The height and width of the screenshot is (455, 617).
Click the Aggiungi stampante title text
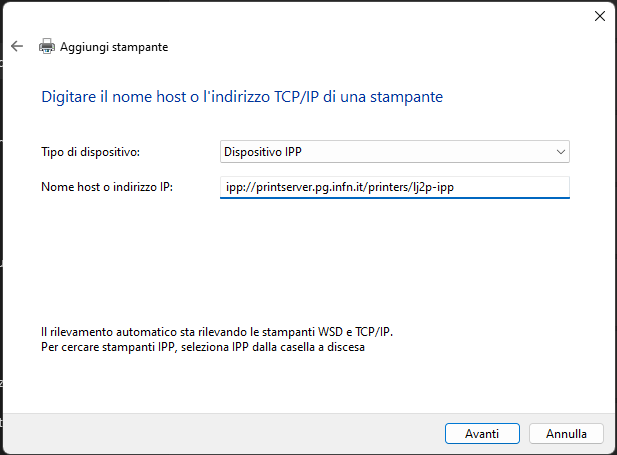point(114,47)
